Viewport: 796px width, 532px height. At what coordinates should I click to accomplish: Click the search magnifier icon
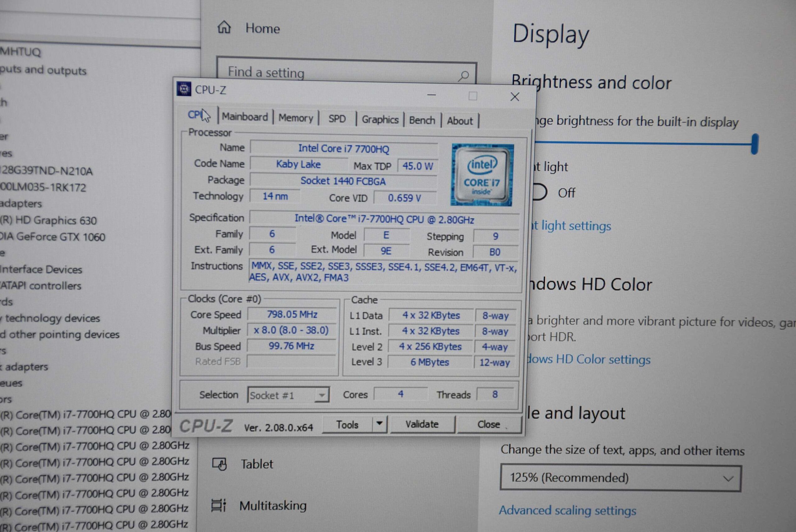463,76
